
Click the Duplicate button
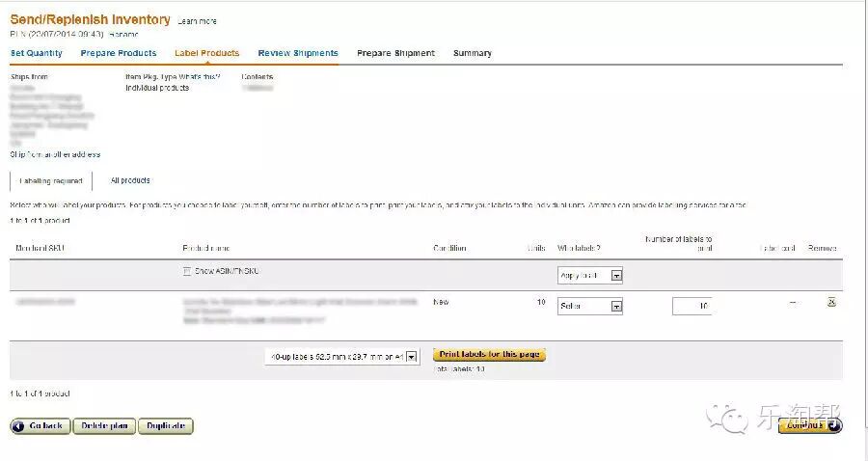166,425
